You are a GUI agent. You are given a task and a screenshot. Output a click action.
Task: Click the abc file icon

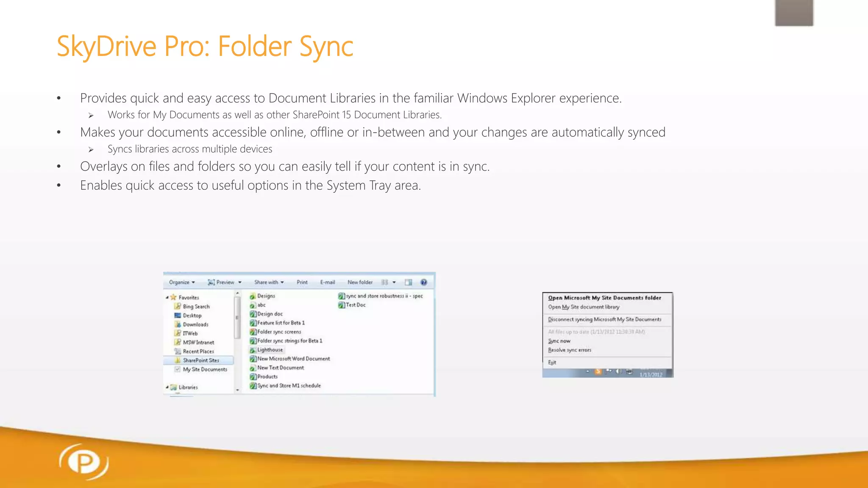(x=253, y=305)
